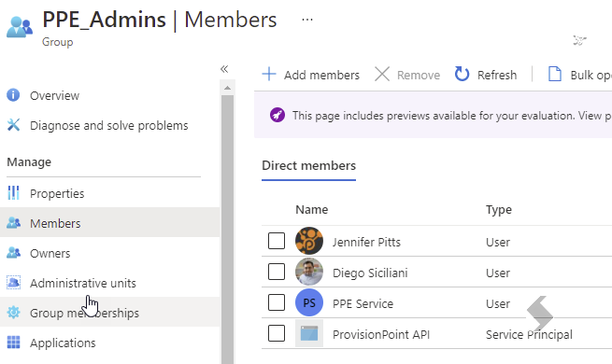Select the Direct members tab

coord(308,165)
